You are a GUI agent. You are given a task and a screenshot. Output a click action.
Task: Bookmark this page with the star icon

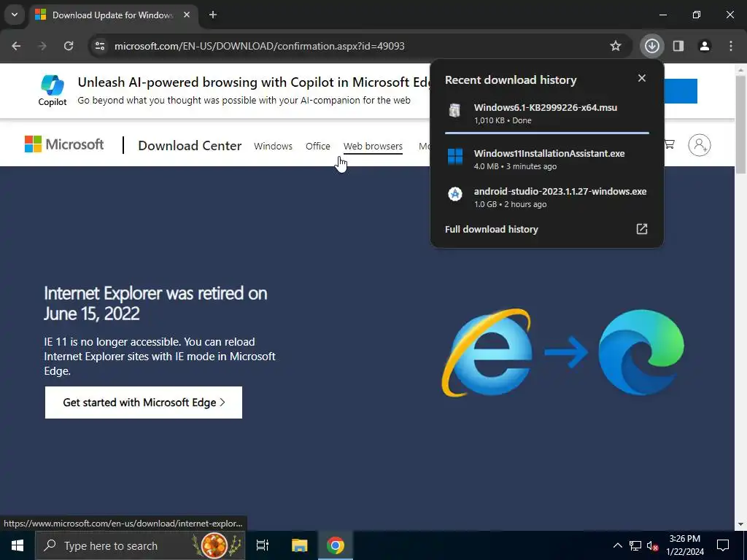[616, 46]
